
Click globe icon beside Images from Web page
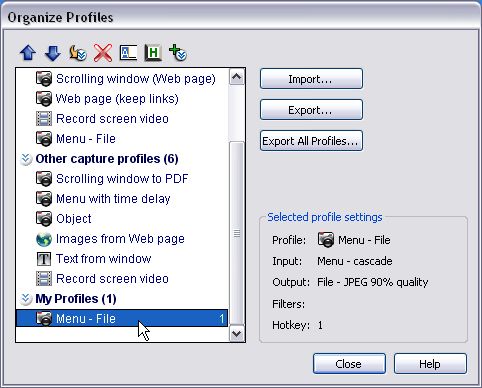(x=44, y=239)
